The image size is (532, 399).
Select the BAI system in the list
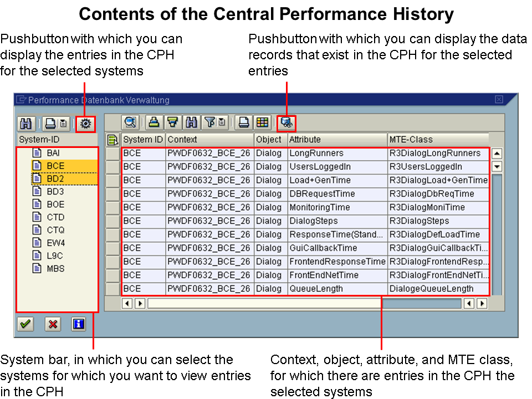55,153
